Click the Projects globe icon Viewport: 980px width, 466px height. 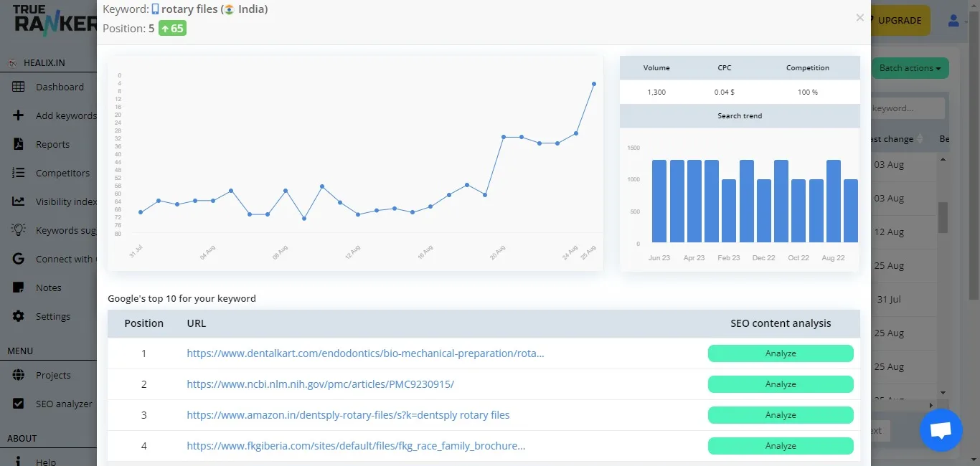point(19,375)
